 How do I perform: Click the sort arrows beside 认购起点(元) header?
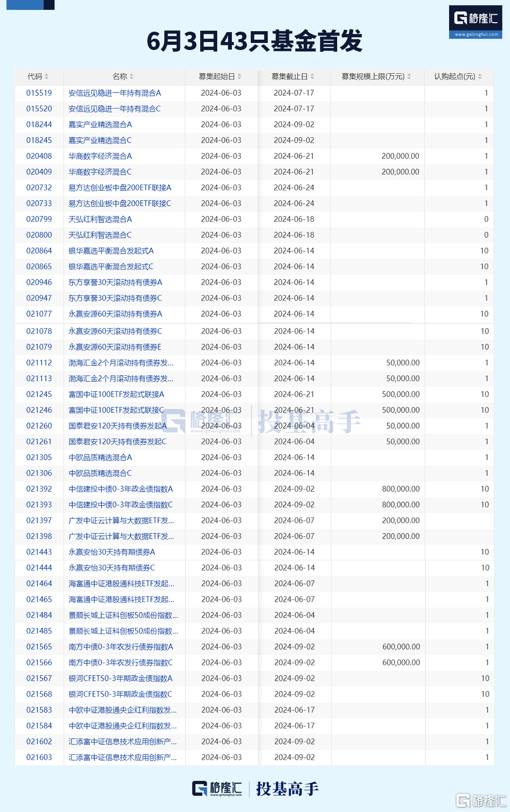click(x=480, y=76)
